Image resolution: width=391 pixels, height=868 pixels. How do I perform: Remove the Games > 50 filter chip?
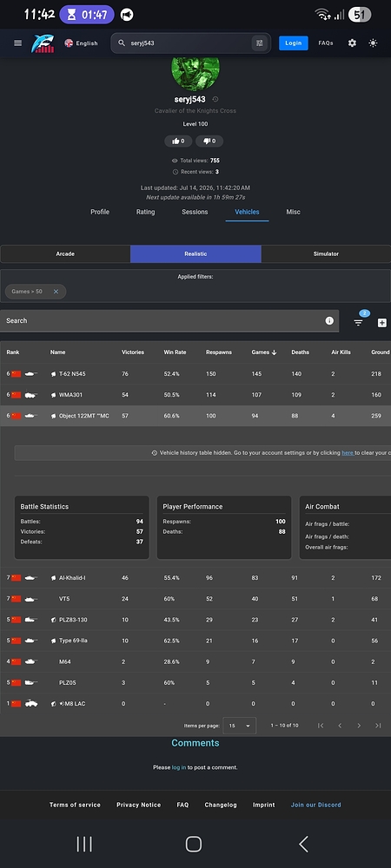(56, 292)
